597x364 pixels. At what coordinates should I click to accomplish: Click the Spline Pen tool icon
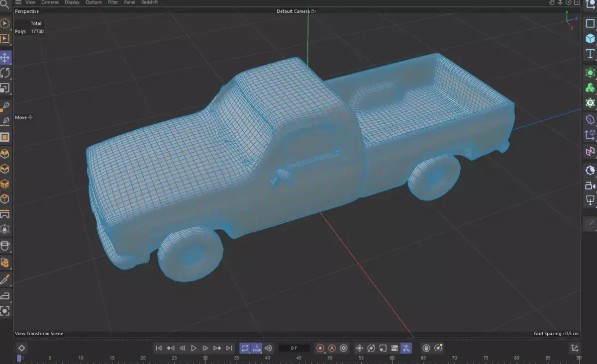point(5,107)
